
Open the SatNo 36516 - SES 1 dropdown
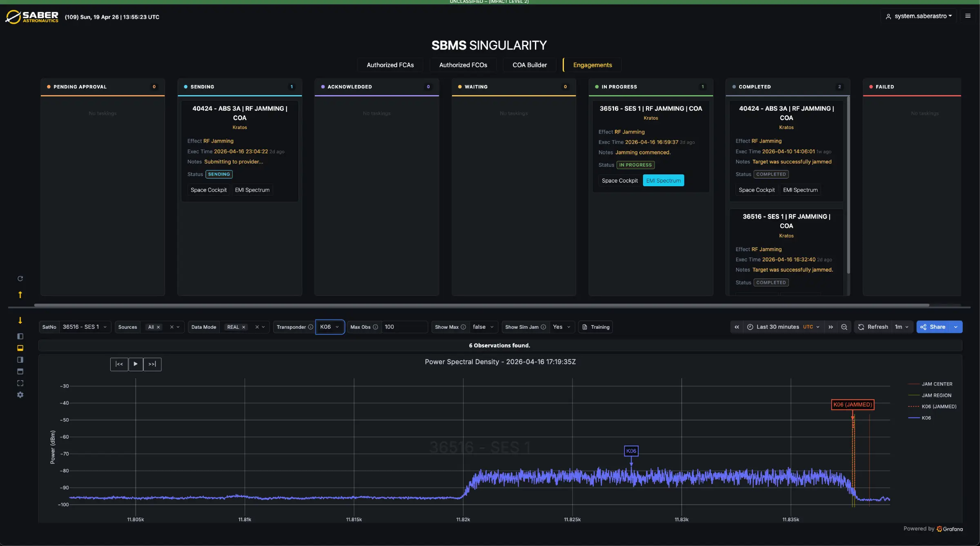pos(85,327)
